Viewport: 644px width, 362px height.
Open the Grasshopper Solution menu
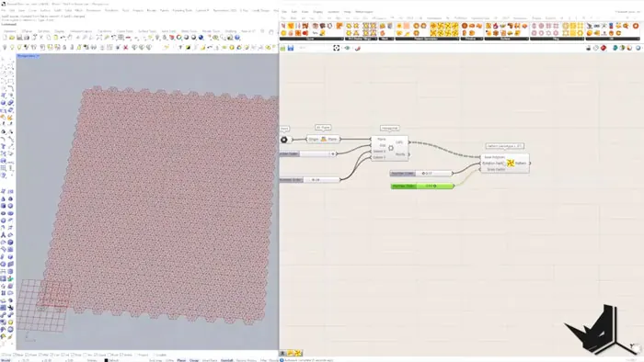[333, 12]
